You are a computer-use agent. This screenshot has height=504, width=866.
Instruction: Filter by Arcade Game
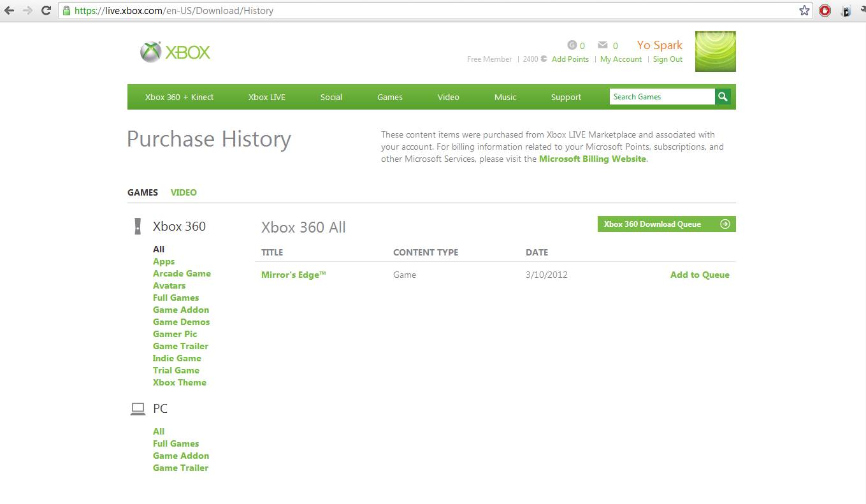pyautogui.click(x=182, y=273)
